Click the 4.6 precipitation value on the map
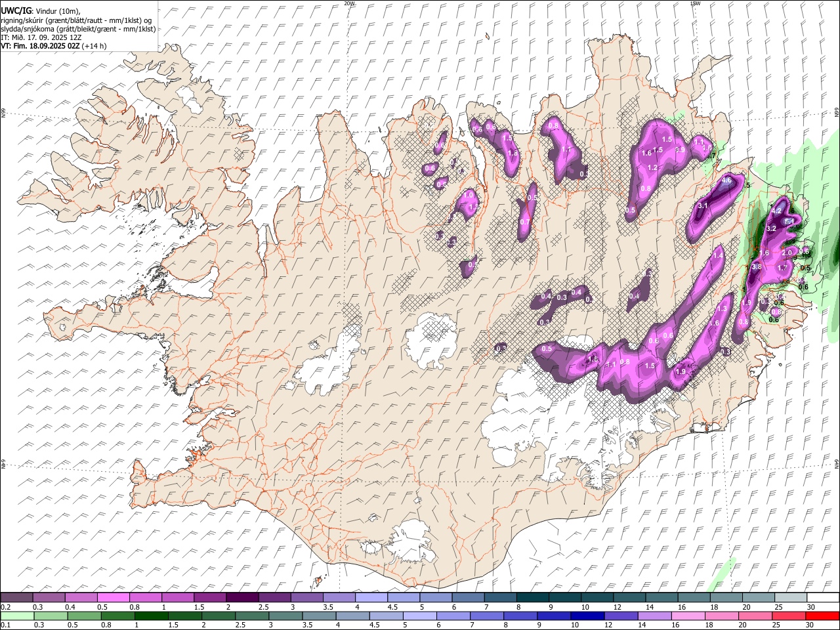The width and height of the screenshot is (840, 630). tap(726, 180)
